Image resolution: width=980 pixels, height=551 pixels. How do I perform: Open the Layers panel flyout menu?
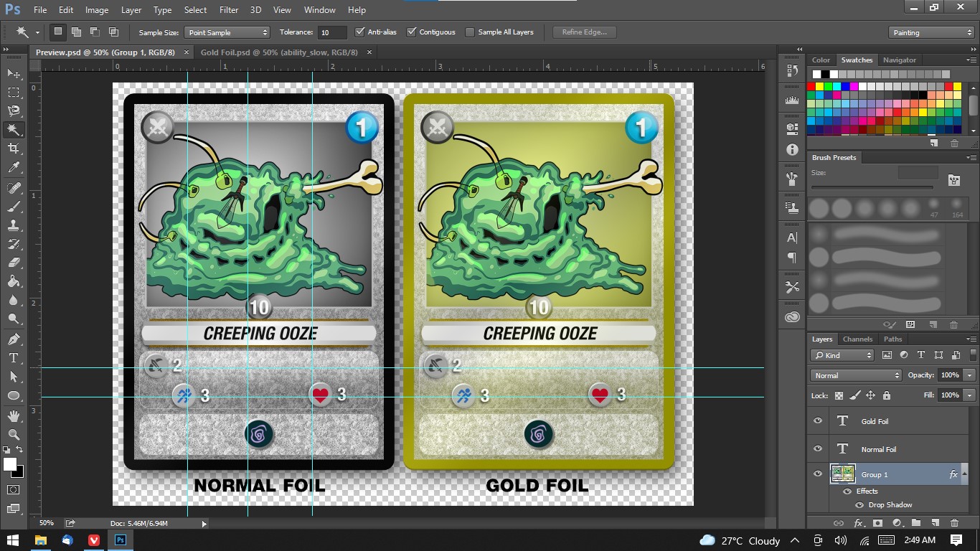click(972, 339)
